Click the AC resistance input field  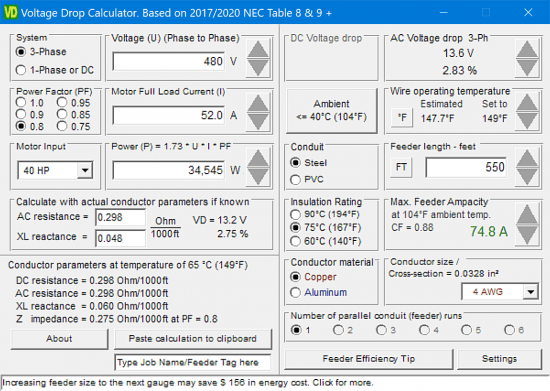[120, 217]
